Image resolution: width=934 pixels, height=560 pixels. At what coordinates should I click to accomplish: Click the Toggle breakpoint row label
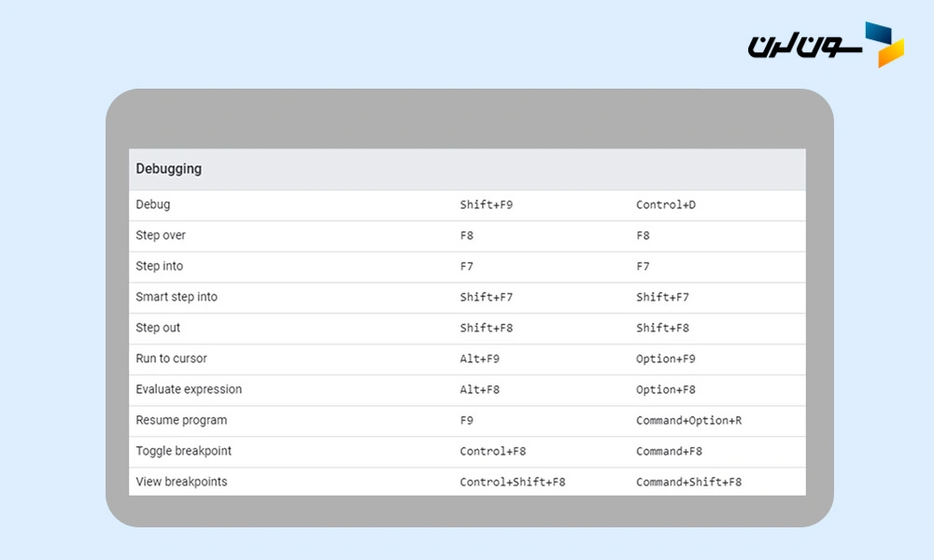coord(183,451)
